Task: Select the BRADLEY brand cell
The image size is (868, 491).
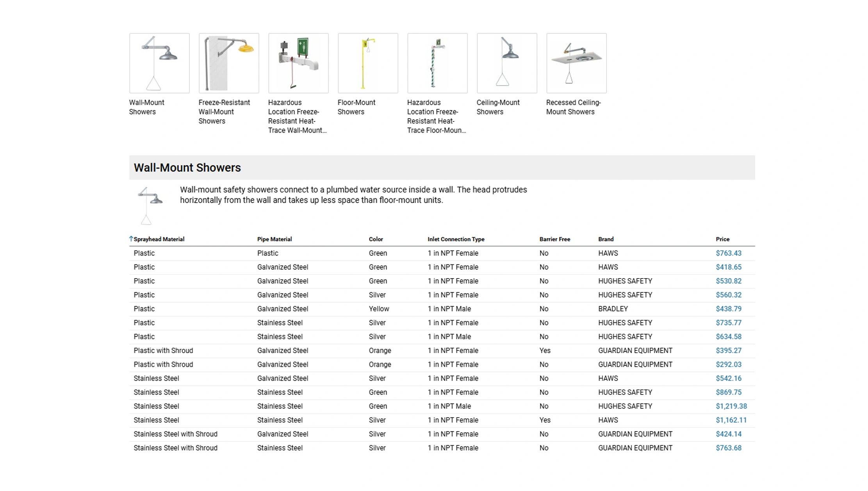Action: (x=613, y=309)
